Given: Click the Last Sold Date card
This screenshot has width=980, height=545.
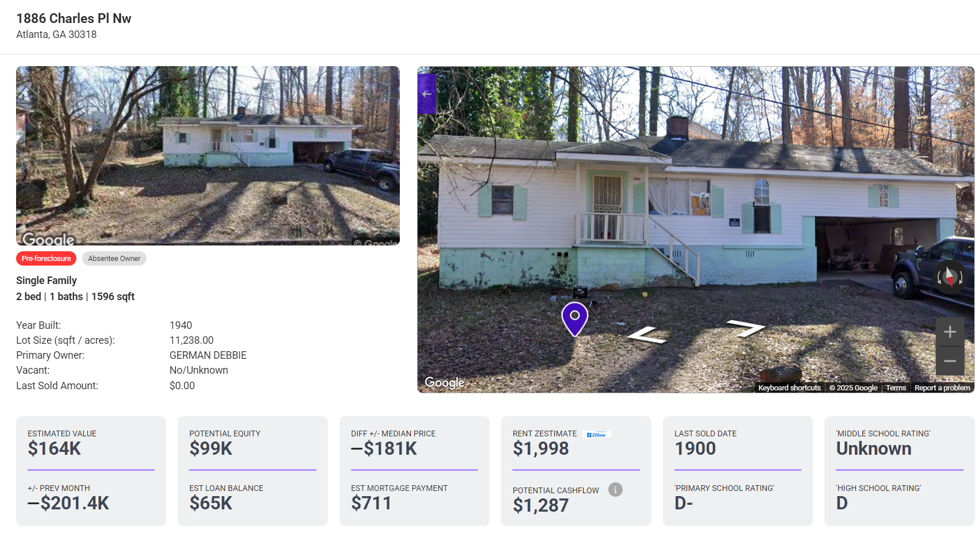Looking at the screenshot, I should tap(738, 471).
